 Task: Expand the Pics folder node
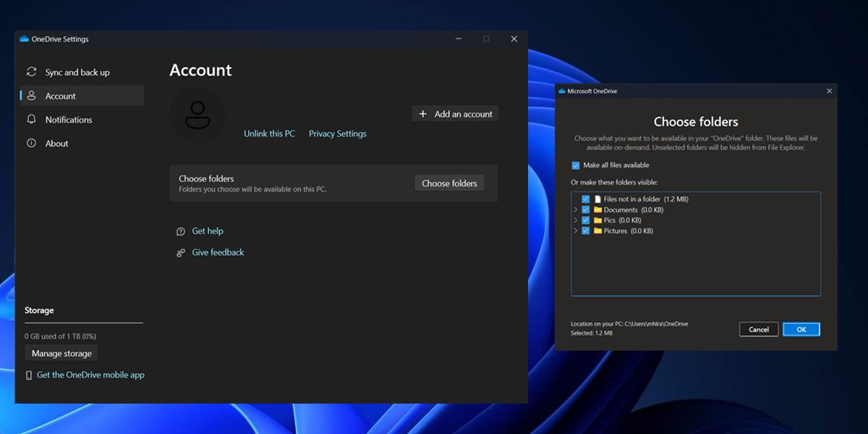coord(576,221)
